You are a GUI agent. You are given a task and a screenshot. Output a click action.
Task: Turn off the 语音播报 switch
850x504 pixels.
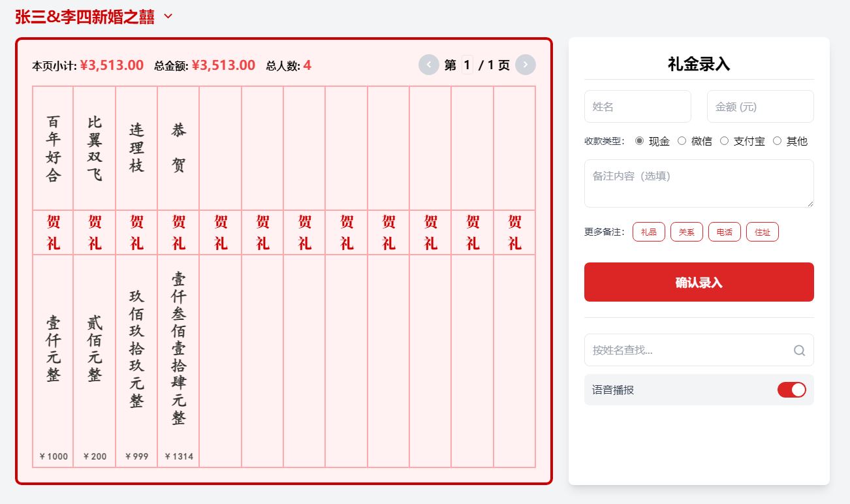791,390
